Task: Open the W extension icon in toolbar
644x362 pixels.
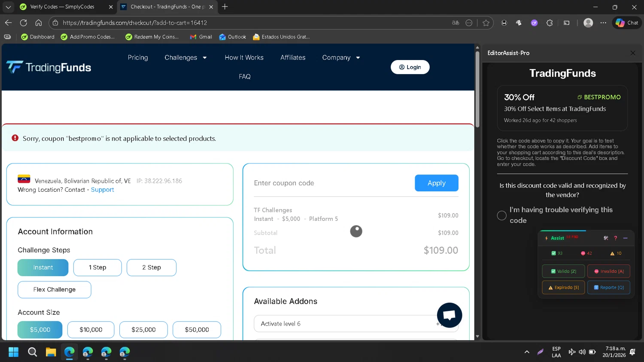Action: (x=504, y=23)
